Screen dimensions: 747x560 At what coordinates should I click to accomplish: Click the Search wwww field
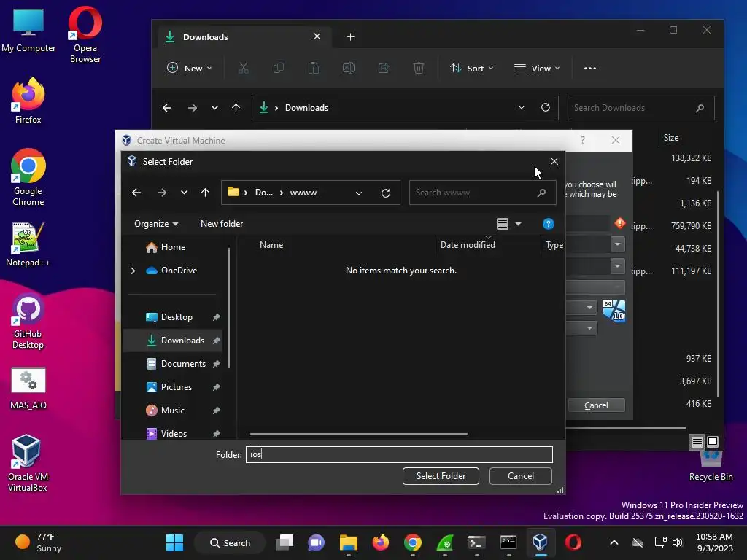(x=482, y=192)
